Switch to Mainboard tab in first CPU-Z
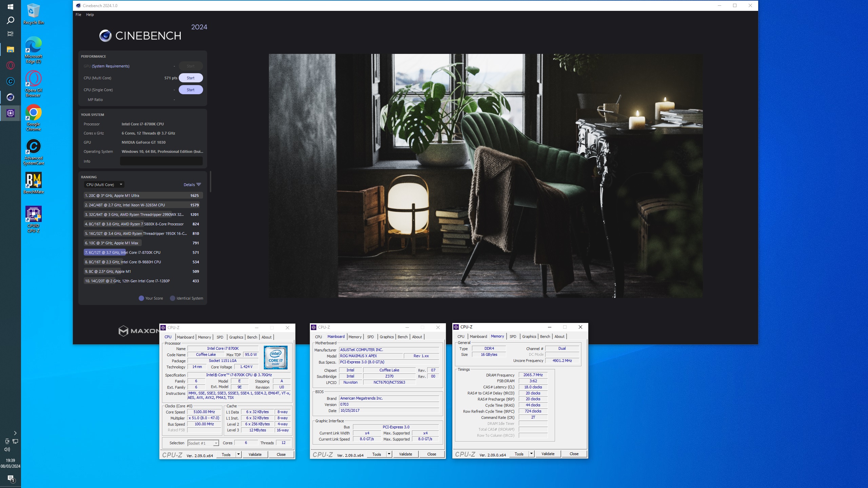This screenshot has width=868, height=488. 185,337
